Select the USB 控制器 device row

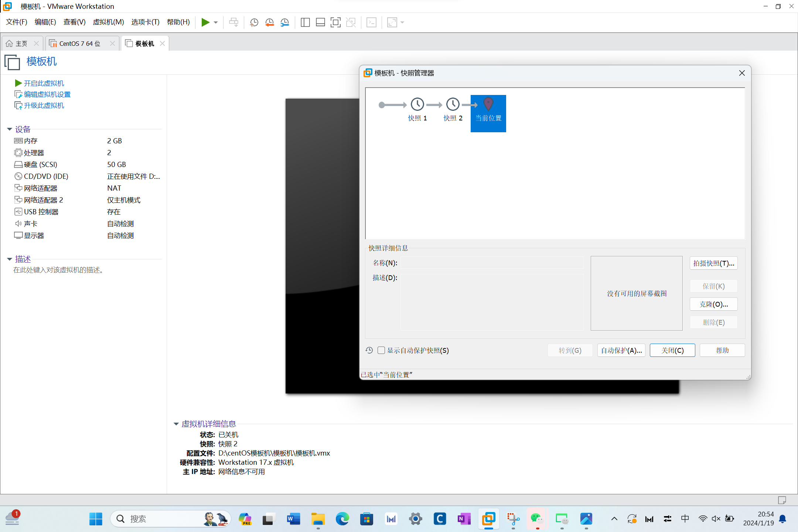click(87, 212)
